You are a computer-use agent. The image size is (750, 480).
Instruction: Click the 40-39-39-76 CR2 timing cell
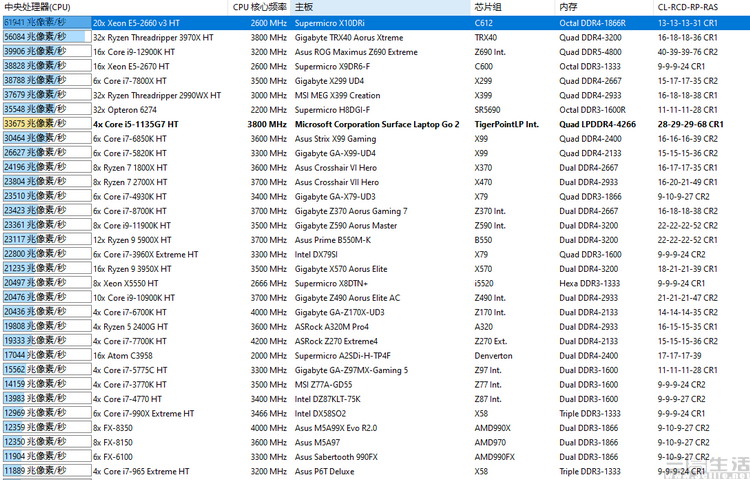click(x=687, y=52)
